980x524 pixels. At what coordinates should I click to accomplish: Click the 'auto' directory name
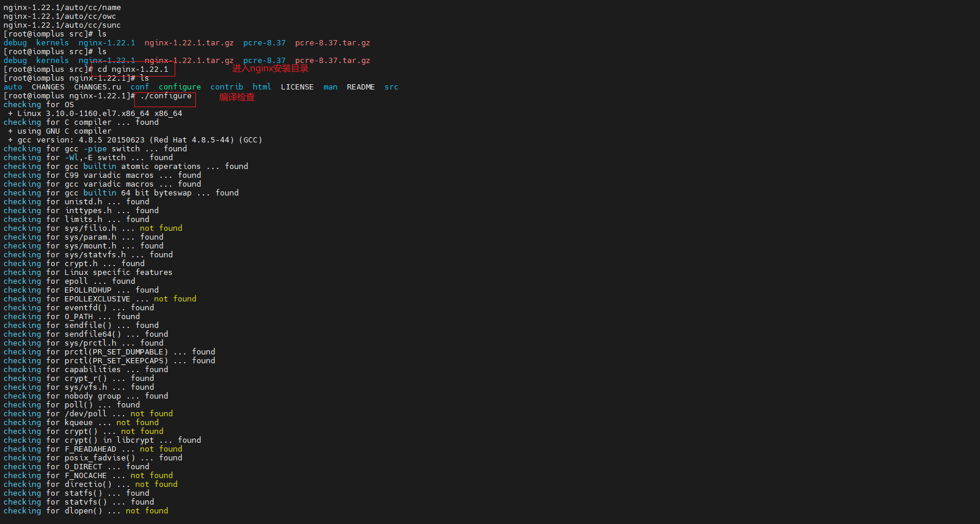coord(13,87)
